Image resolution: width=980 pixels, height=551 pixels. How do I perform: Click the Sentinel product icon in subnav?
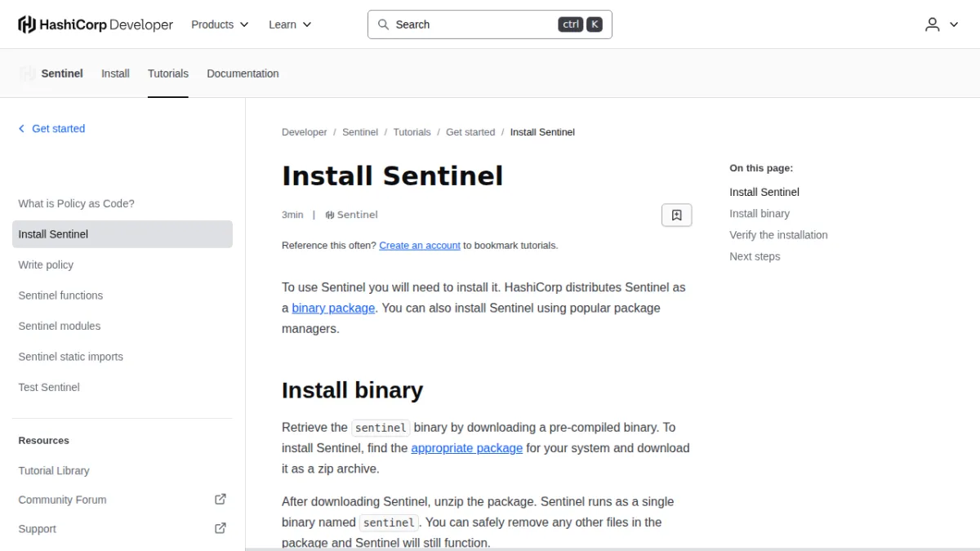(x=28, y=73)
